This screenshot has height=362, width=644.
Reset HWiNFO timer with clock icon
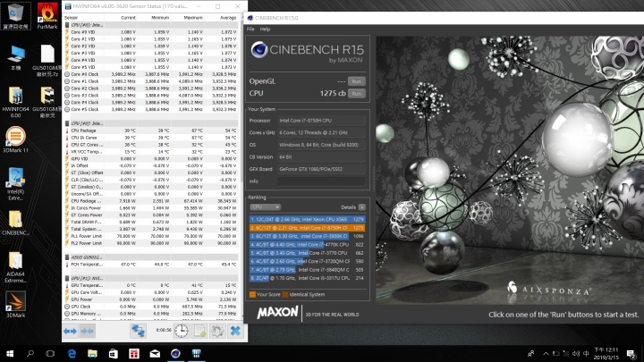(x=181, y=331)
